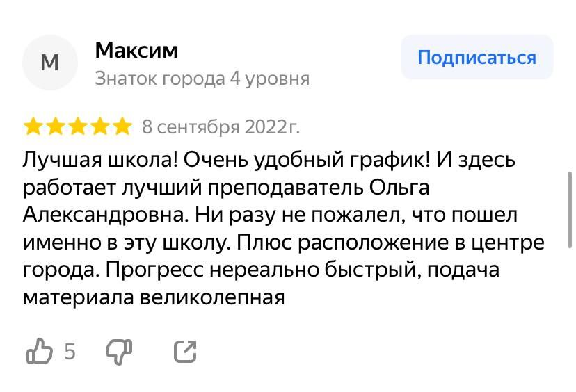Screen dimensions: 576x392
Task: Click the date 8 сентября 2022г.
Action: tap(221, 127)
